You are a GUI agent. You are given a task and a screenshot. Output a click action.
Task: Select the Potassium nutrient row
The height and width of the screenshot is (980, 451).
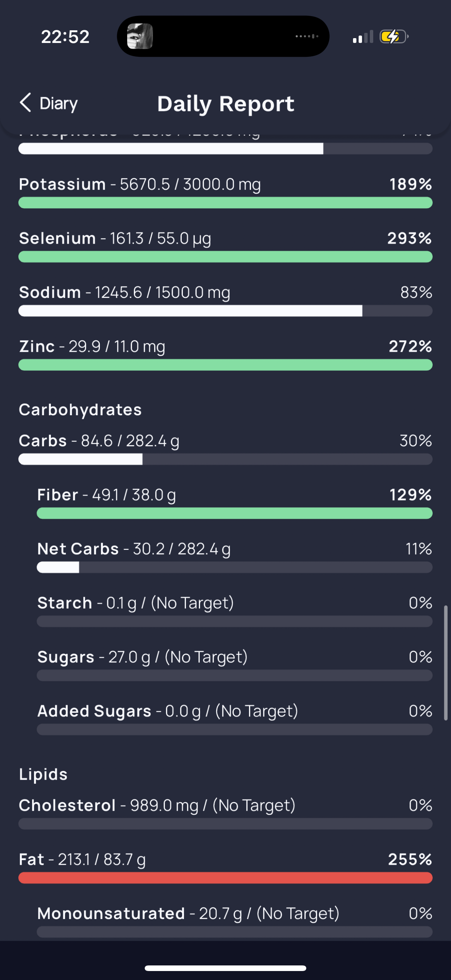[225, 192]
